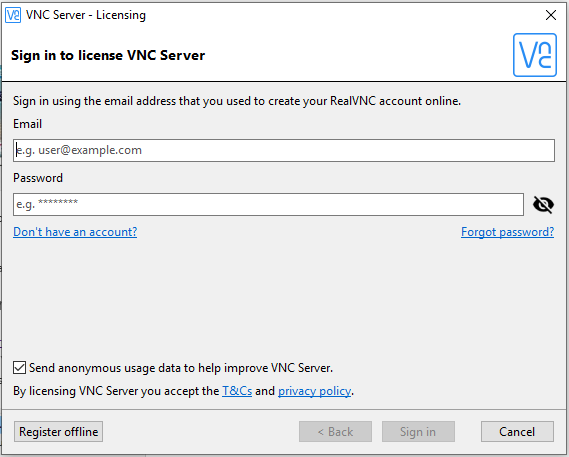
Task: Focus the Password input field
Action: pos(269,204)
